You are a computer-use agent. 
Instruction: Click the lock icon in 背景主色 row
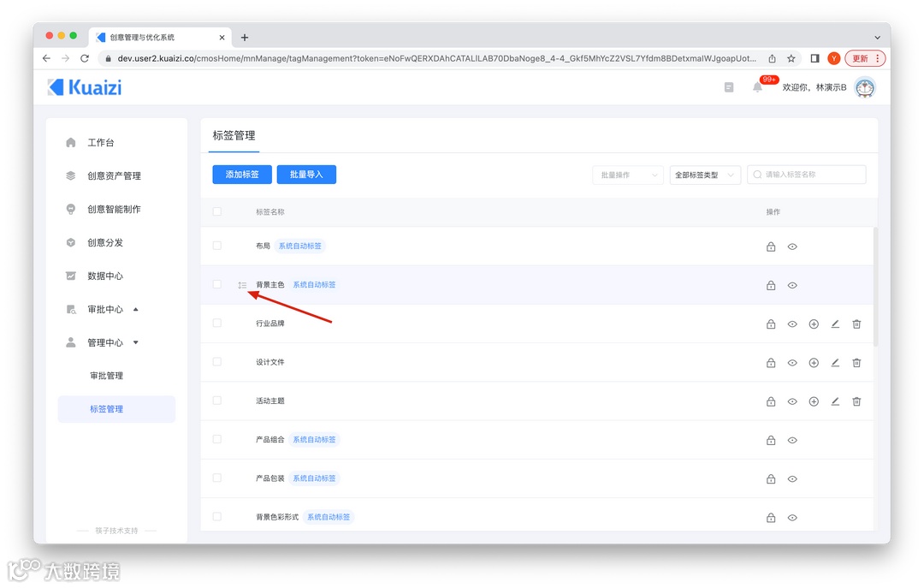pos(771,286)
